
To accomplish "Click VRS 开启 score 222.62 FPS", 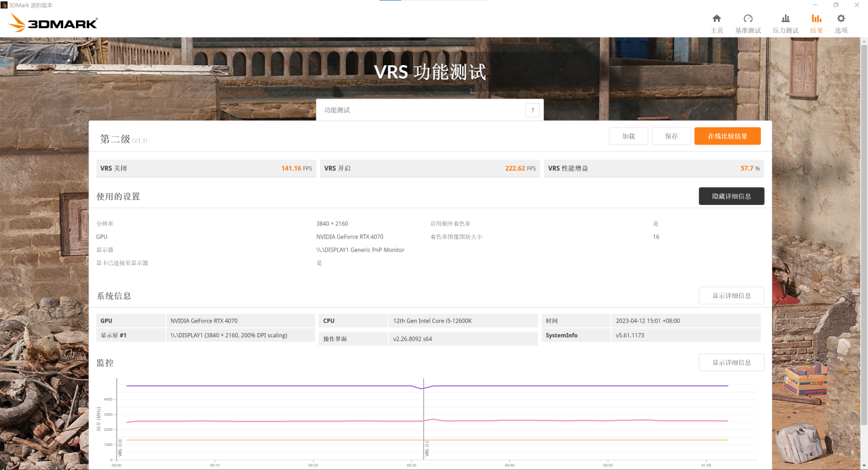I will pyautogui.click(x=520, y=169).
